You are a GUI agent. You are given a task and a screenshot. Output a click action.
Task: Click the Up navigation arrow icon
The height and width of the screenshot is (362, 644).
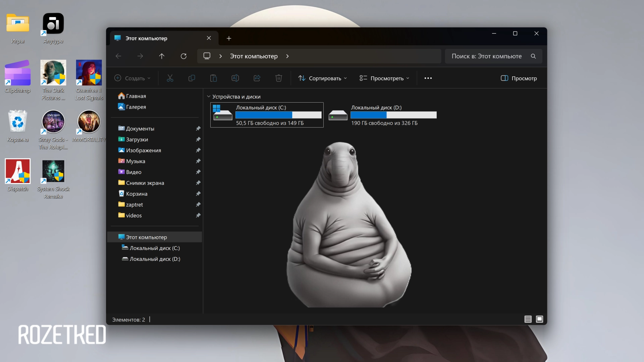pos(162,56)
